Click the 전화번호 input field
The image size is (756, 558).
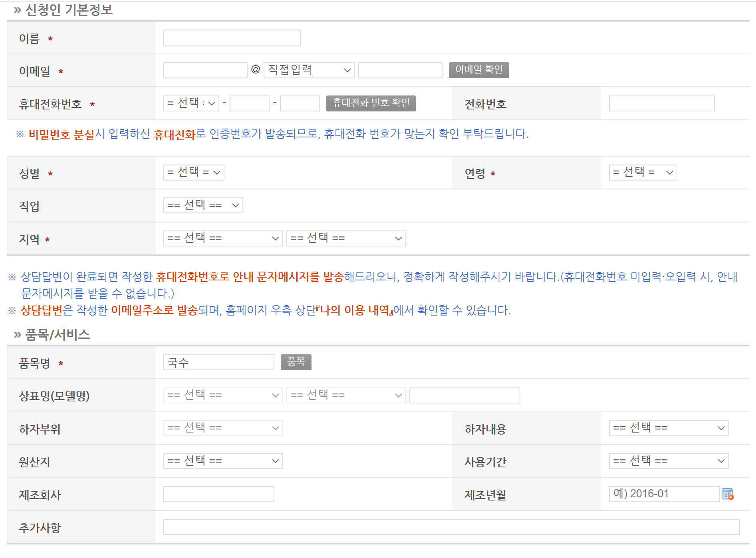click(x=661, y=103)
